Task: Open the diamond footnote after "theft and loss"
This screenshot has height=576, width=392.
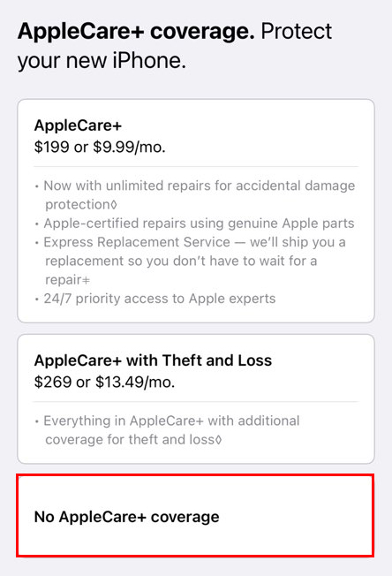Action: coord(218,440)
